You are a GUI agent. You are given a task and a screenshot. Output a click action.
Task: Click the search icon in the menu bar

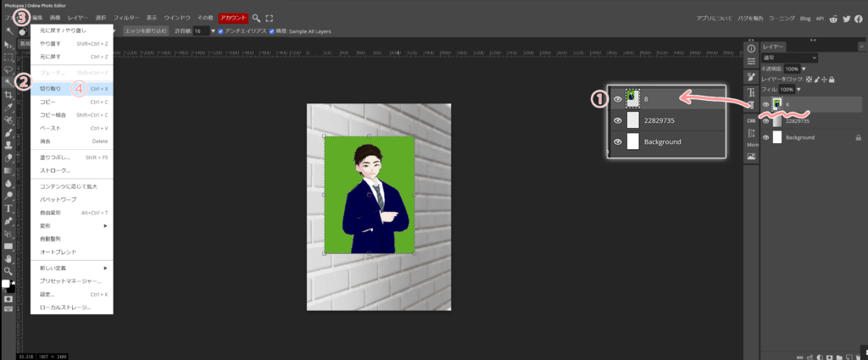click(x=257, y=17)
